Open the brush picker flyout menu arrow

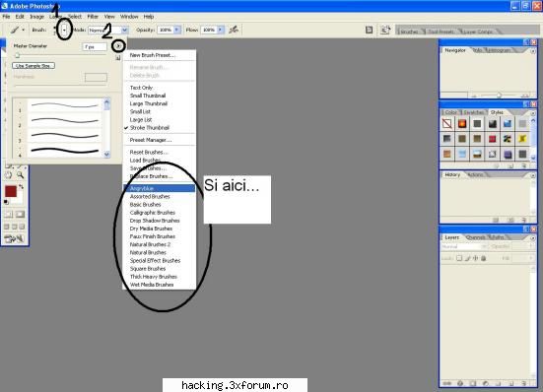(118, 45)
